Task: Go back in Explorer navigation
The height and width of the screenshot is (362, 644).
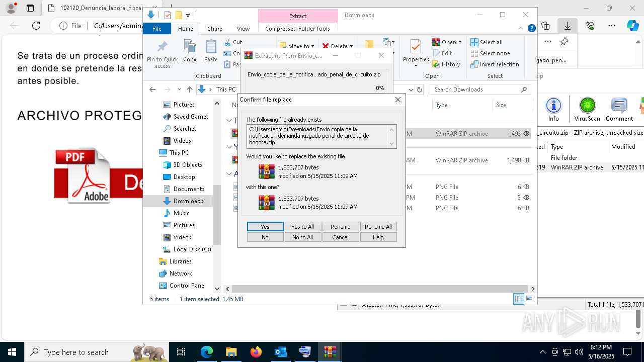Action: pos(152,89)
